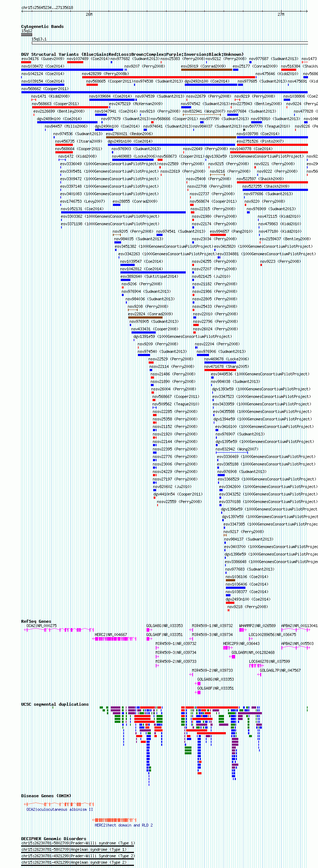This screenshot has height=868, width=318.
Task: Open variant esv34176 (Gusev2009)
Action: 43,59
